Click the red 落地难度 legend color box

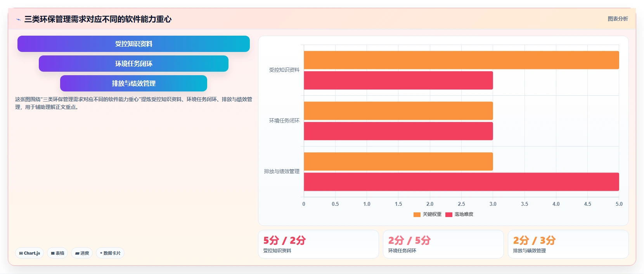click(x=449, y=214)
